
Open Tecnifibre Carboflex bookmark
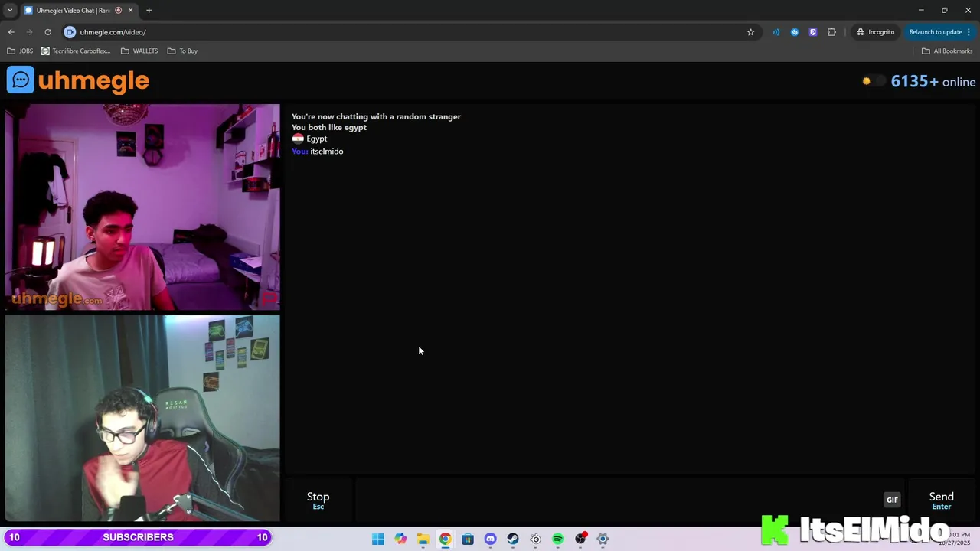click(76, 51)
